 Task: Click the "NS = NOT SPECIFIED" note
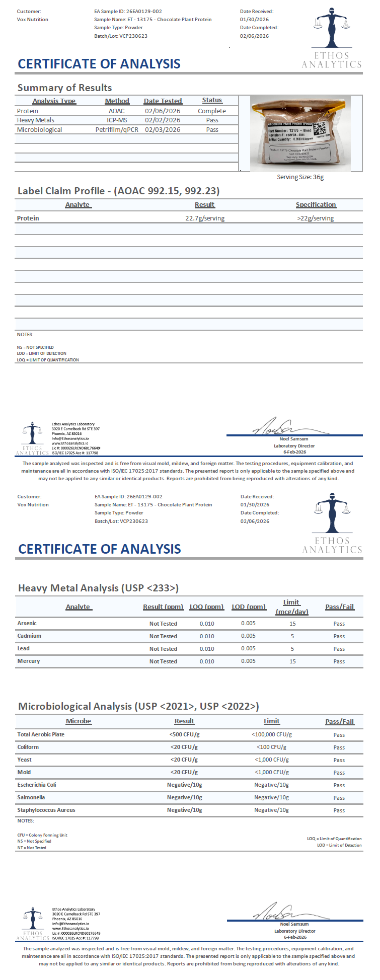pyautogui.click(x=35, y=347)
